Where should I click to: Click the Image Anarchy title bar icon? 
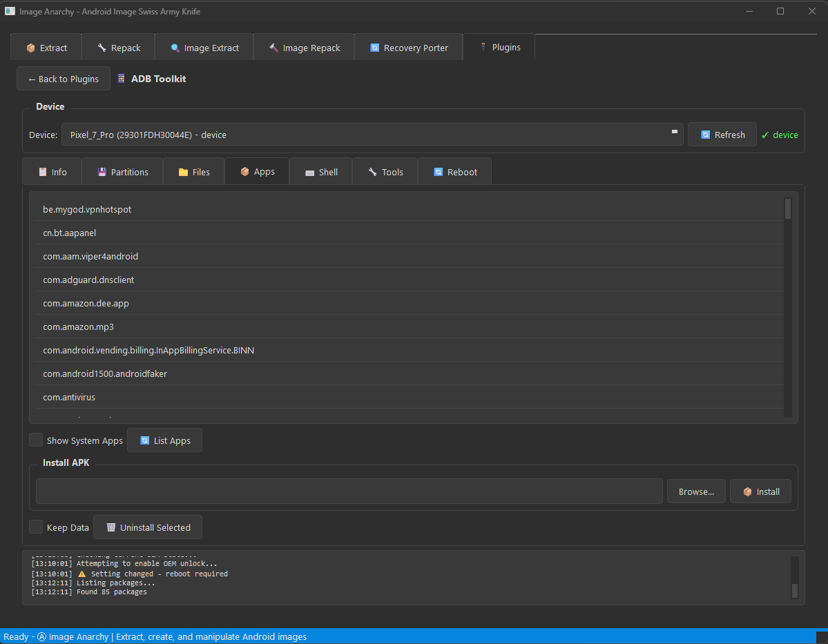coord(10,11)
